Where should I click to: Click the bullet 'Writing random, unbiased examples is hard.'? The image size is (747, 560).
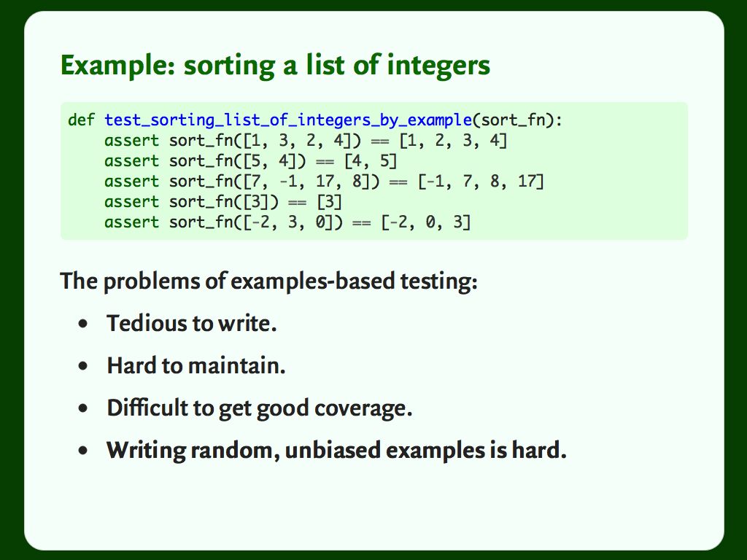pos(336,451)
